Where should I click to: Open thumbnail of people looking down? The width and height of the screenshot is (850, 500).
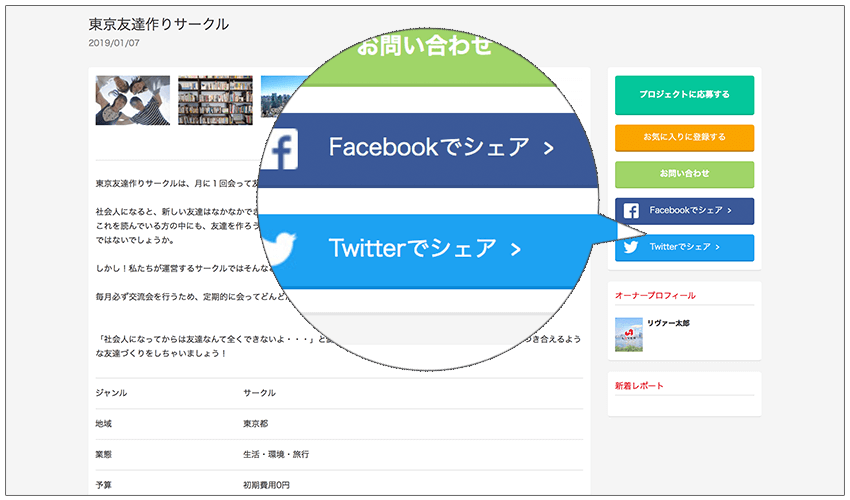(x=133, y=100)
